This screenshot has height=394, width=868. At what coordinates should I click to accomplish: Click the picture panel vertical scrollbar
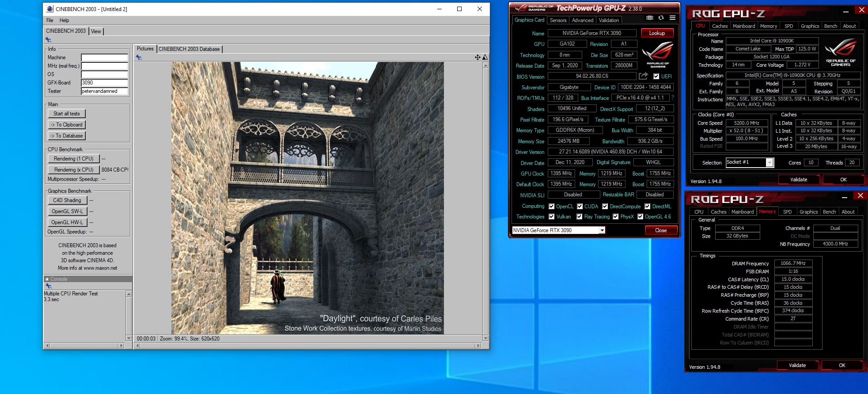485,202
